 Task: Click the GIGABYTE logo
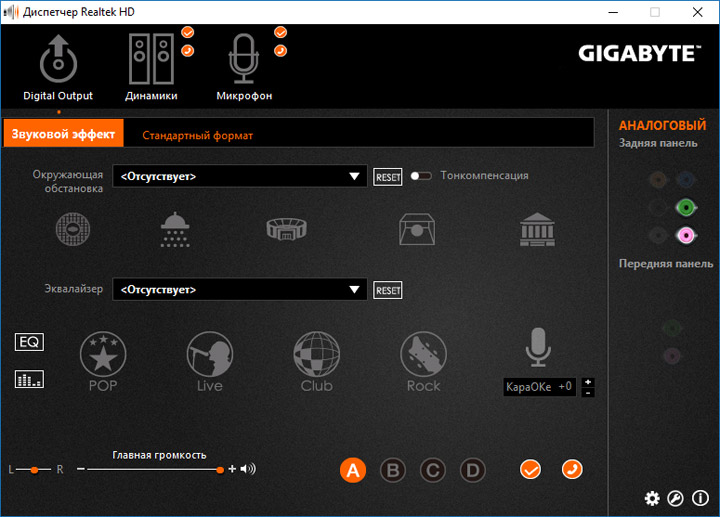pyautogui.click(x=640, y=53)
